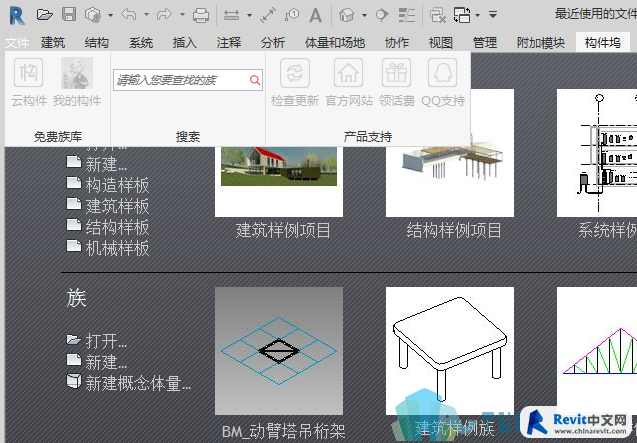
Task: Select the 构件坞 ribbon tab
Action: pyautogui.click(x=602, y=43)
